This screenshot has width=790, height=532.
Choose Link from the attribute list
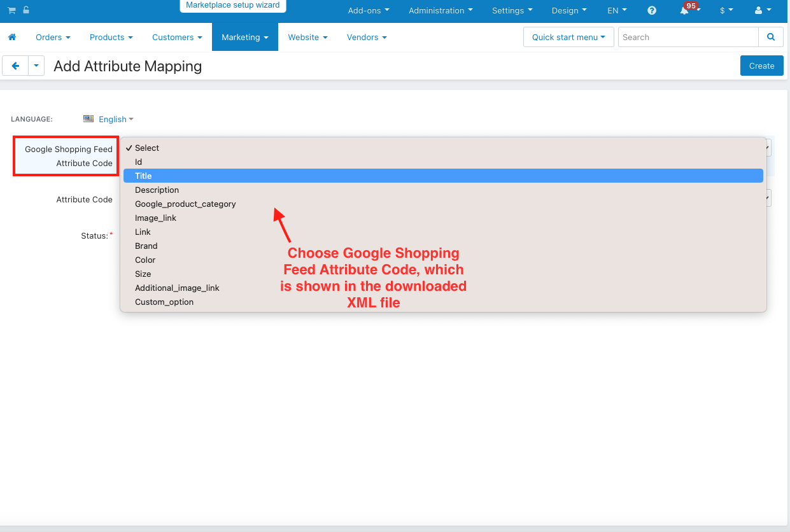(x=443, y=232)
